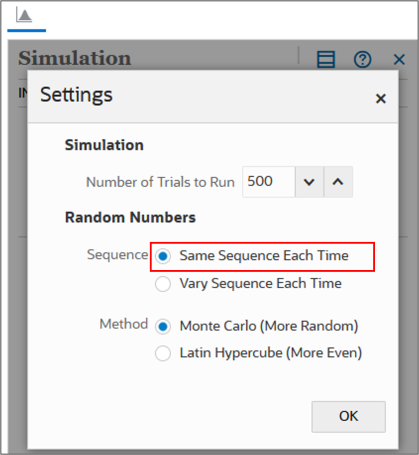This screenshot has height=455, width=419.
Task: Click the 'Latin Hypercube (More Even)' text label
Action: click(x=271, y=353)
